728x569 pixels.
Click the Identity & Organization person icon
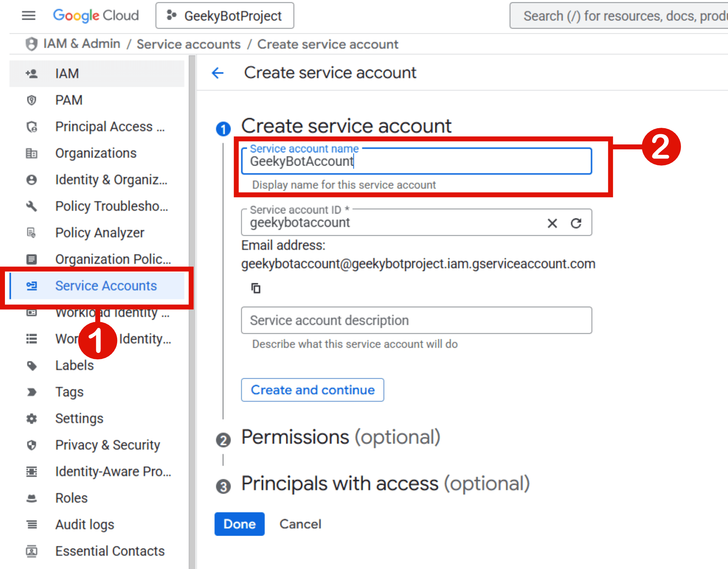[x=31, y=180]
